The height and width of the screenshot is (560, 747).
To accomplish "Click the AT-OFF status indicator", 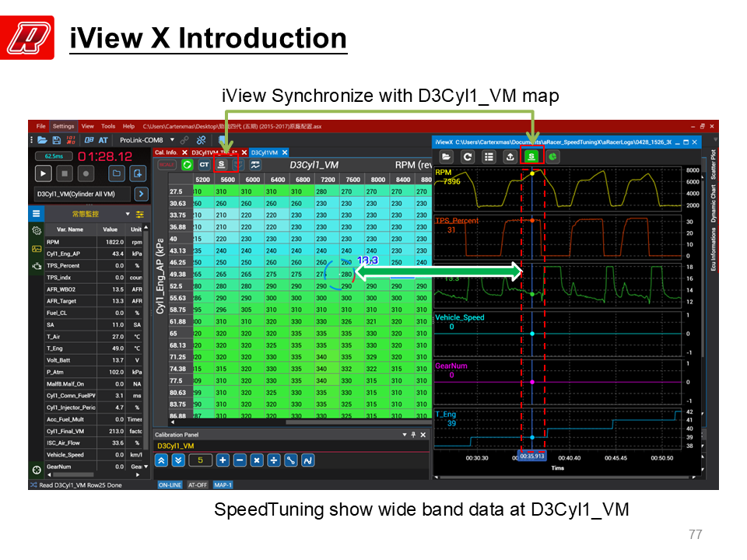I will [x=197, y=485].
